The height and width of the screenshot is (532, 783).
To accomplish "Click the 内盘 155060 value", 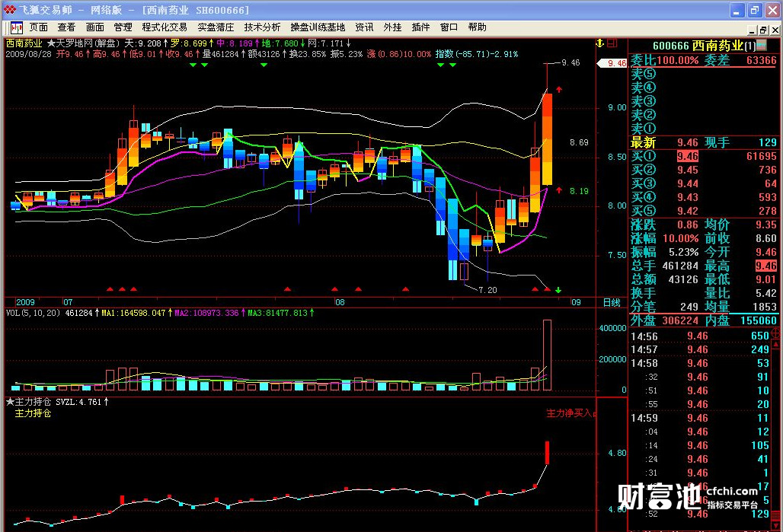I will coord(759,320).
